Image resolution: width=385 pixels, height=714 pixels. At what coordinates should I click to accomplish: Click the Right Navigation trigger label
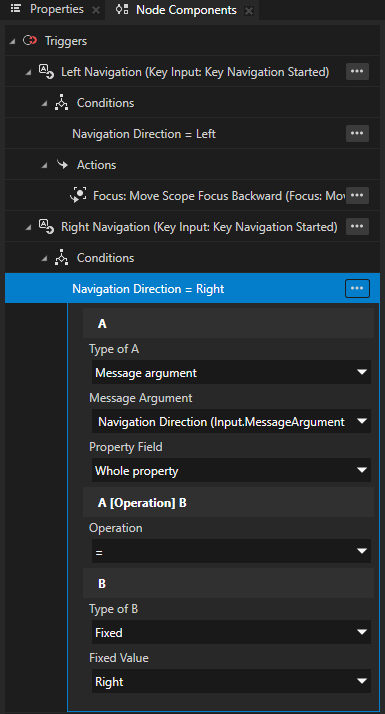tap(199, 227)
